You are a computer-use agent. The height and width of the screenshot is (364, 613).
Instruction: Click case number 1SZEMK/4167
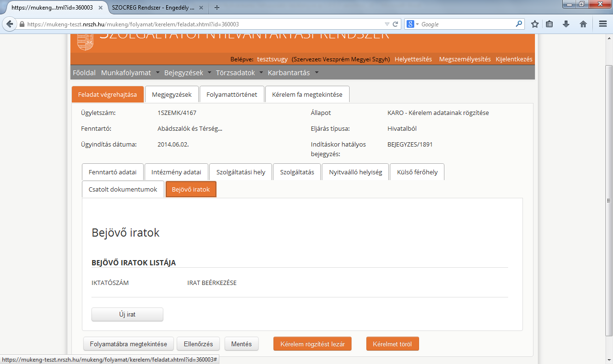(177, 113)
